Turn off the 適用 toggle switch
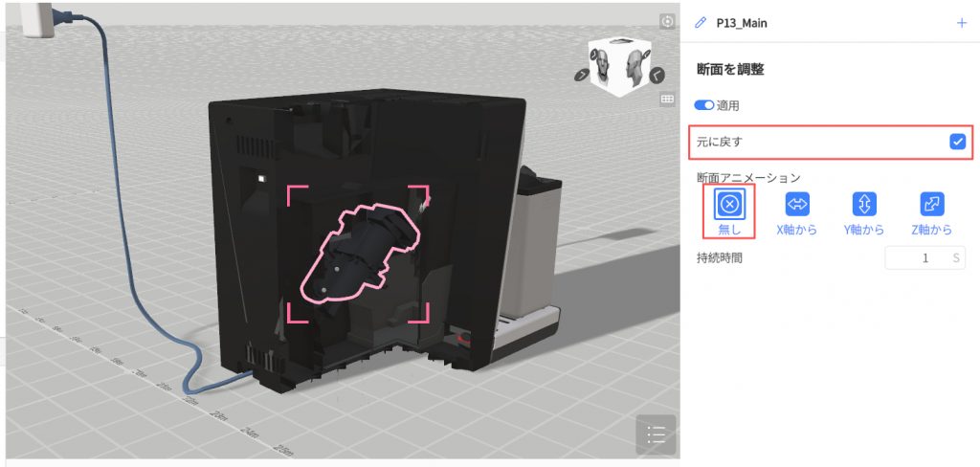This screenshot has height=467, width=980. click(705, 105)
